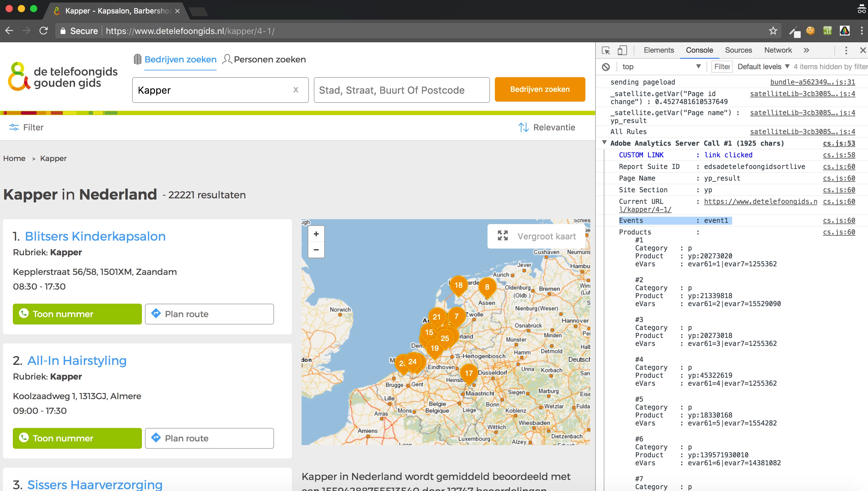Open the Default levels dropdown
The height and width of the screenshot is (491, 868).
coord(763,67)
